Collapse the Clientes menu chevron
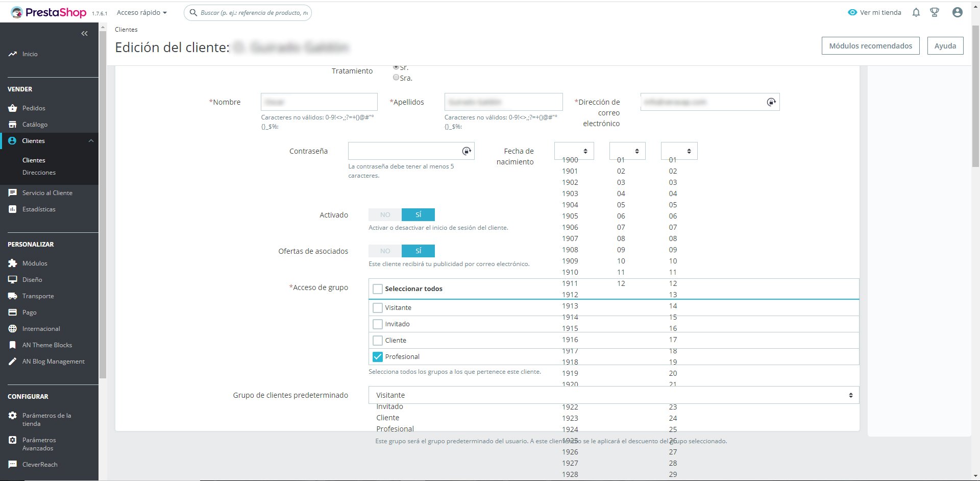The image size is (980, 481). (x=91, y=141)
